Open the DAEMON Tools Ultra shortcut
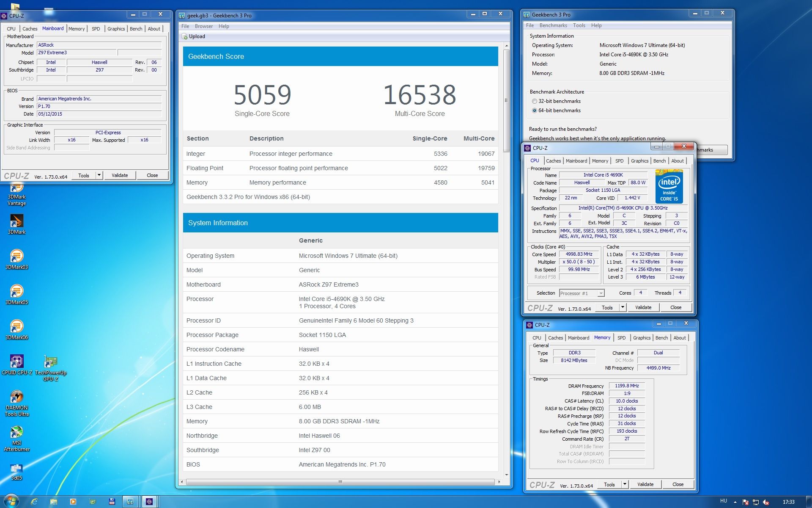Screen dimensions: 812x508 (16, 398)
